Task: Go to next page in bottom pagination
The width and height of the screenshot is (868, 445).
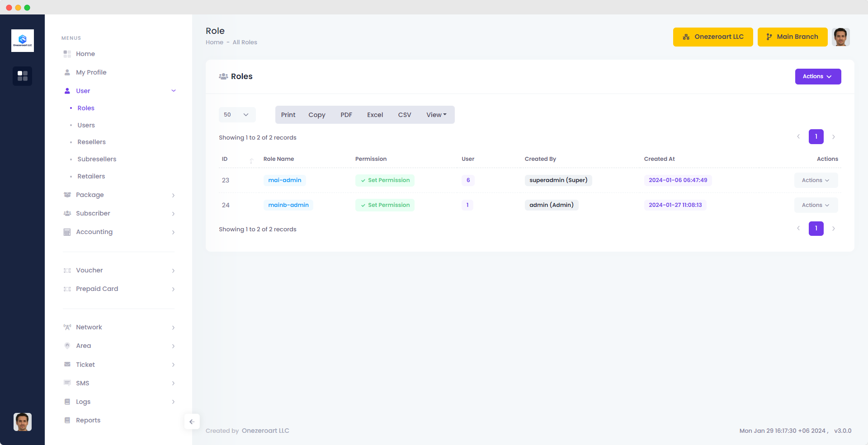Action: coord(833,228)
